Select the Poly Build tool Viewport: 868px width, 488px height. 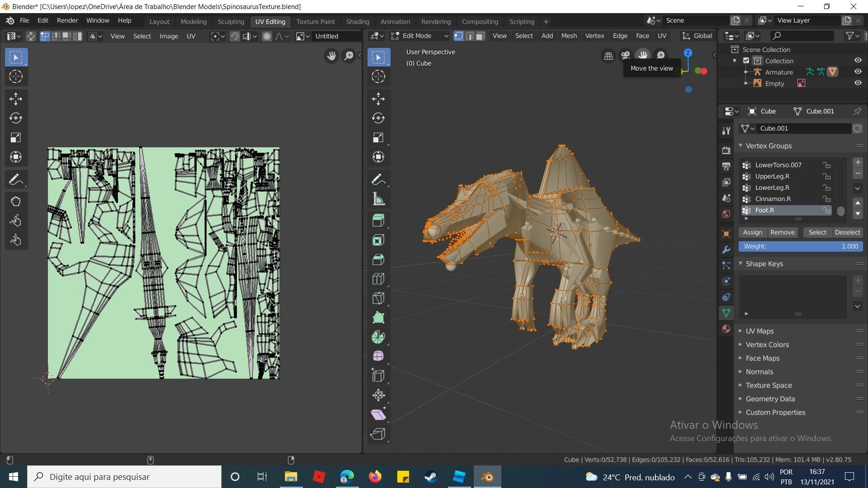click(x=378, y=318)
